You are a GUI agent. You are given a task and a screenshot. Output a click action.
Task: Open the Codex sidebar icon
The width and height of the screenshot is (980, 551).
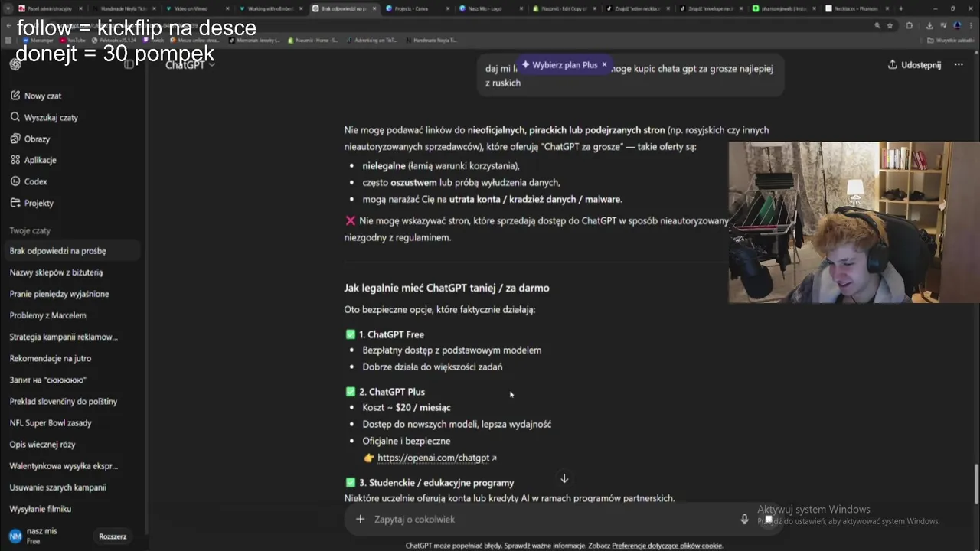tap(15, 181)
